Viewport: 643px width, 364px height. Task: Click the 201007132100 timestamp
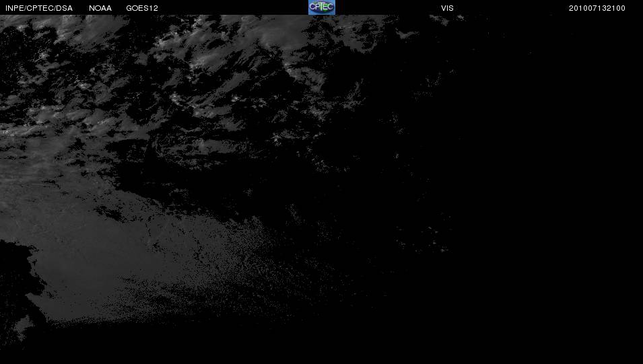[597, 8]
